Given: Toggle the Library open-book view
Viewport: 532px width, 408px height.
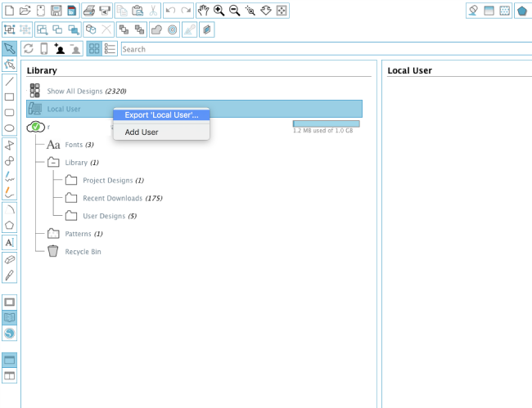Looking at the screenshot, I should pos(10,318).
